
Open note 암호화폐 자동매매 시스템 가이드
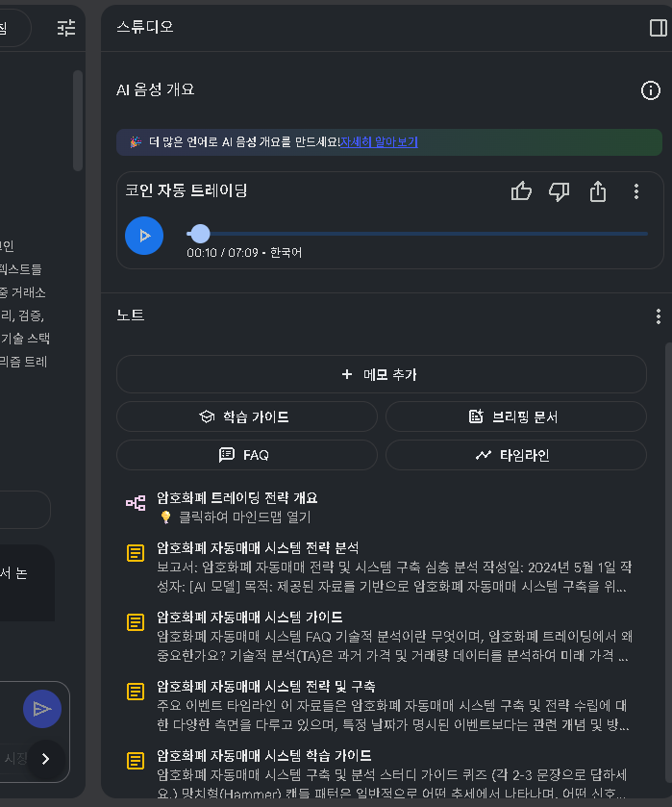click(250, 618)
